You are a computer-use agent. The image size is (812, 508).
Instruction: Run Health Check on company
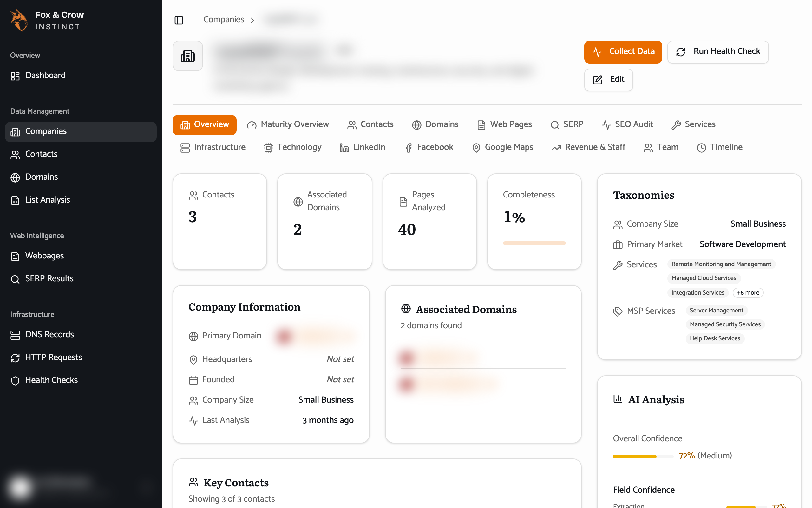coord(718,52)
